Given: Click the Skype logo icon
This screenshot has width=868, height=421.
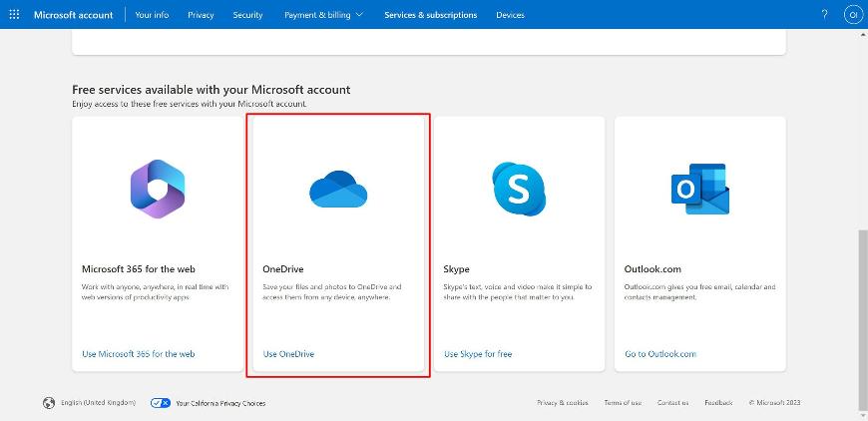Looking at the screenshot, I should (519, 189).
